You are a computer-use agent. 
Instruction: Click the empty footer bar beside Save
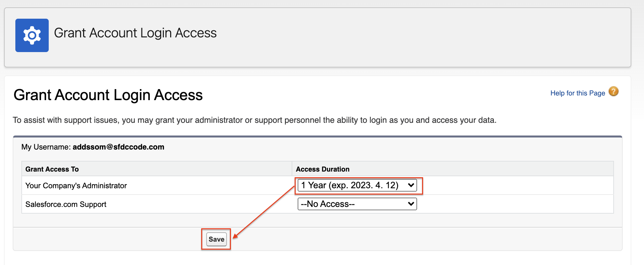pyautogui.click(x=424, y=239)
